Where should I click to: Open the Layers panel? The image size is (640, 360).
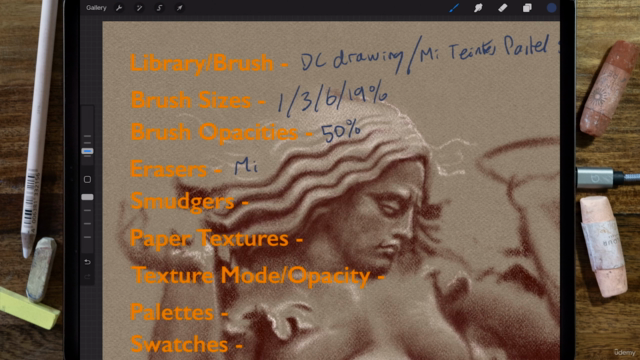pos(527,8)
